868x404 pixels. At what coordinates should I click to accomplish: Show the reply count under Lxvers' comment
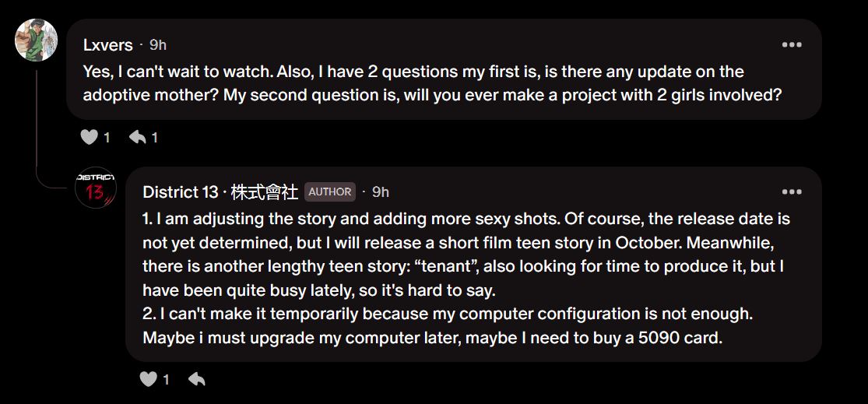[x=154, y=138]
